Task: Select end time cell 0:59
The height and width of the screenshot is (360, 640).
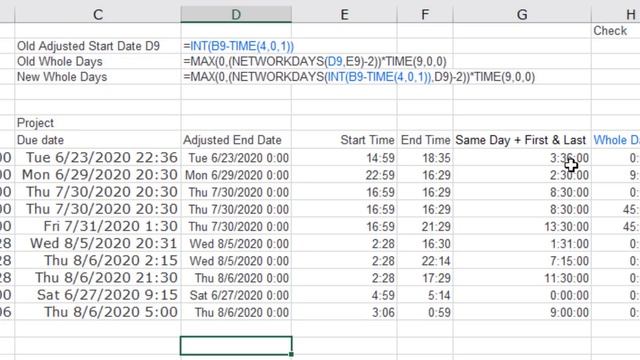Action: point(439,312)
